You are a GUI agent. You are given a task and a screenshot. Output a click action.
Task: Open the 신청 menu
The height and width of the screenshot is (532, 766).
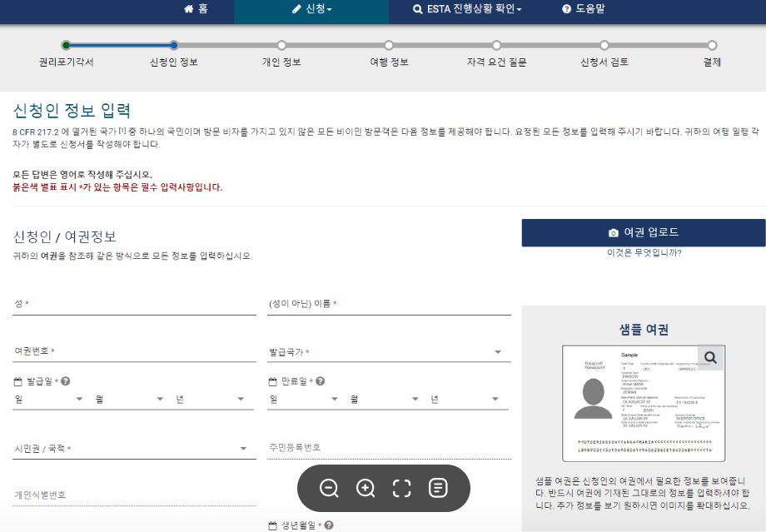(311, 9)
